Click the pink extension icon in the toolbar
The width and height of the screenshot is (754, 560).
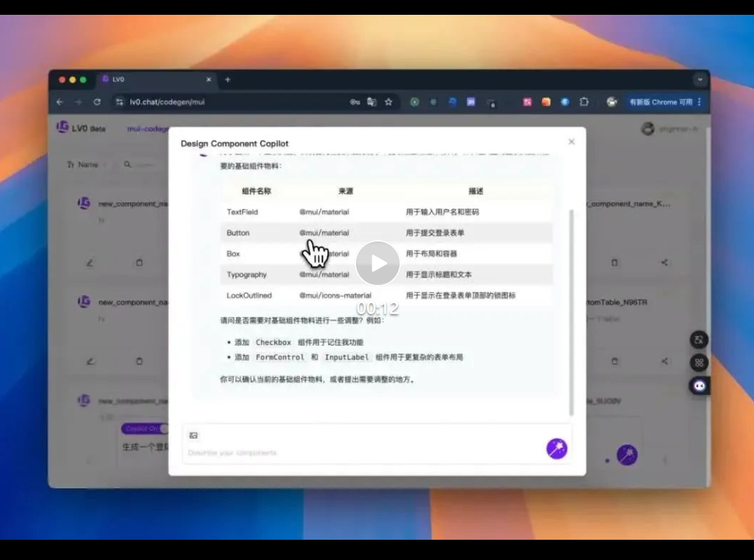(527, 102)
